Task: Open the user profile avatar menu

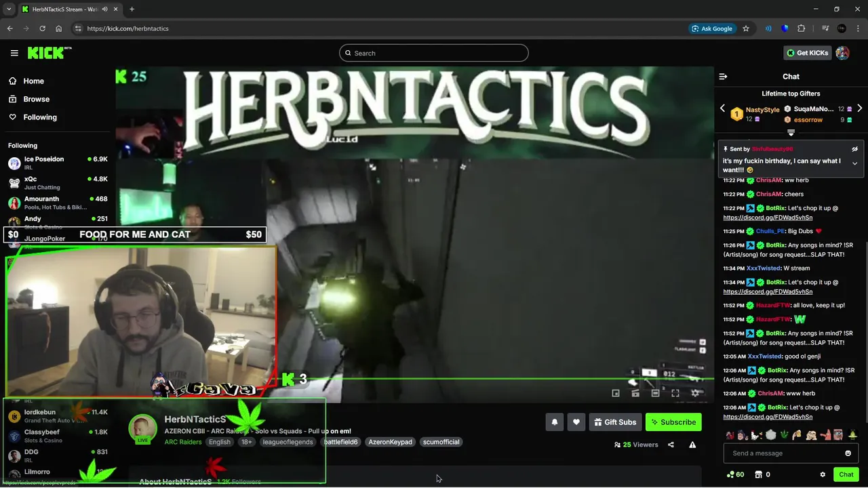Action: tap(842, 53)
